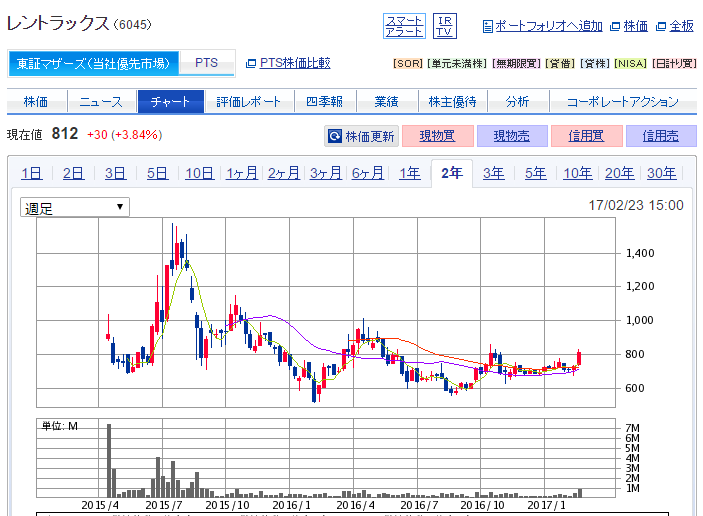
Task: Click the [SOR] label
Action: (408, 64)
